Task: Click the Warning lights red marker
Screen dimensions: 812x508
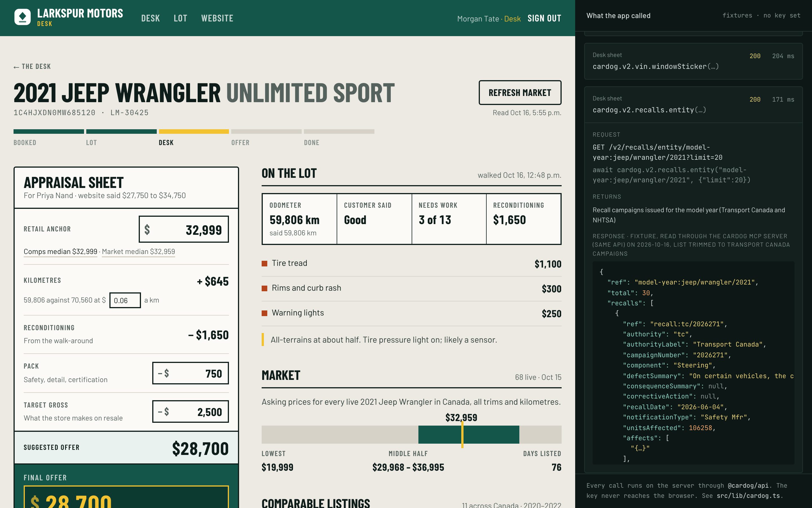Action: pyautogui.click(x=264, y=313)
